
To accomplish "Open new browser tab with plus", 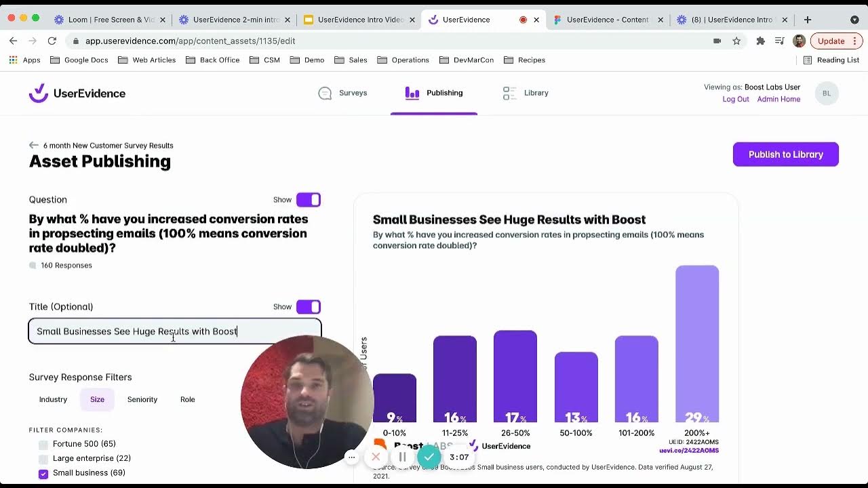I will (808, 20).
